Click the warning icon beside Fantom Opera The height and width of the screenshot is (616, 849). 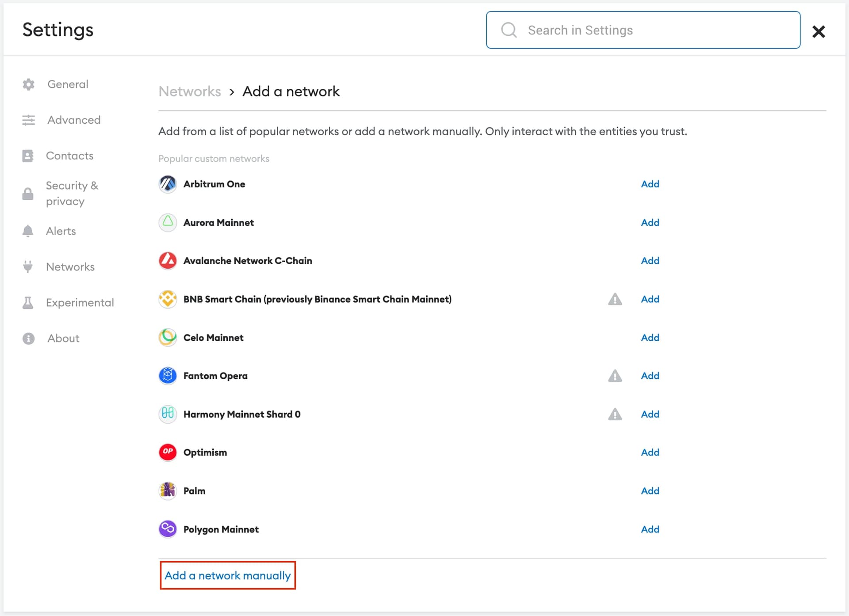615,376
